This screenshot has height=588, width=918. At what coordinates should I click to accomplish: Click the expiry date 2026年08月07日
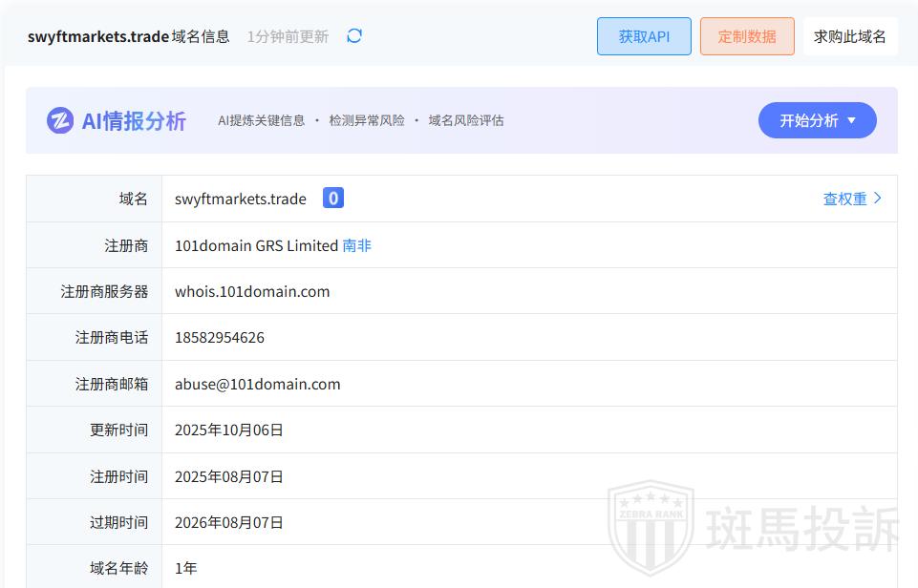229,522
